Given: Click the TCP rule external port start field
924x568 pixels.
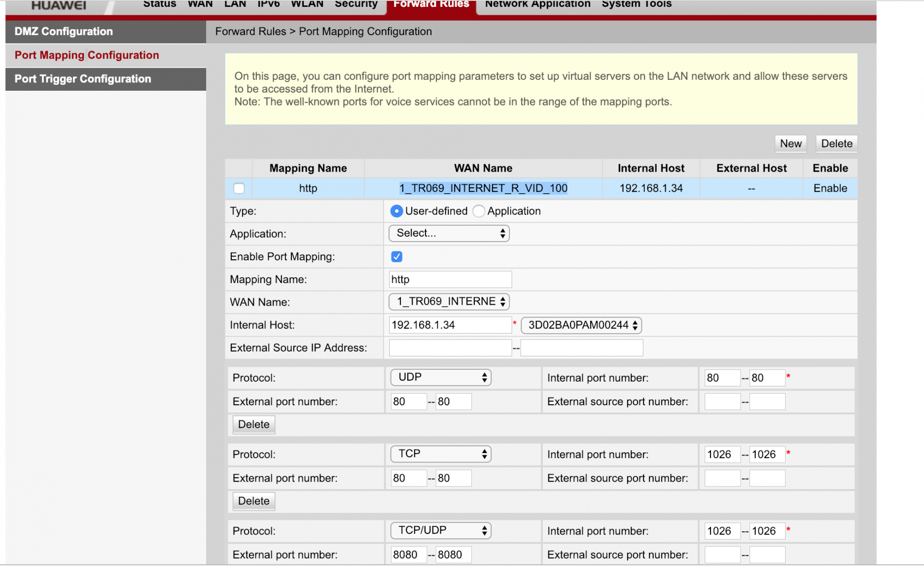Looking at the screenshot, I should point(409,478).
